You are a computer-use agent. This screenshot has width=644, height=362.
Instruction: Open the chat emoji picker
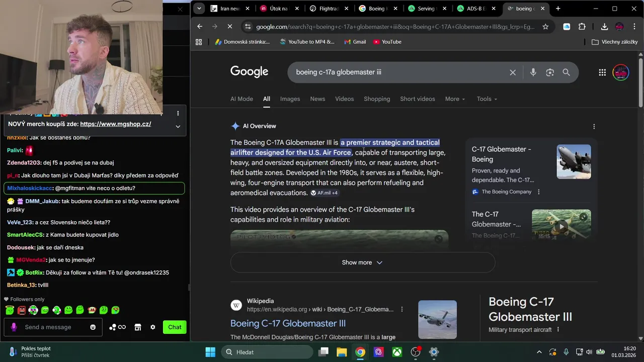(x=93, y=327)
